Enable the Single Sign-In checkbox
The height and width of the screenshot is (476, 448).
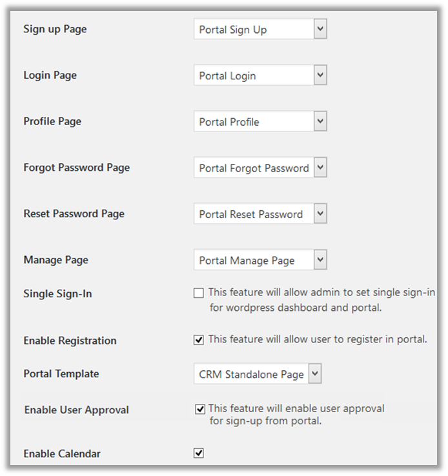coord(199,293)
